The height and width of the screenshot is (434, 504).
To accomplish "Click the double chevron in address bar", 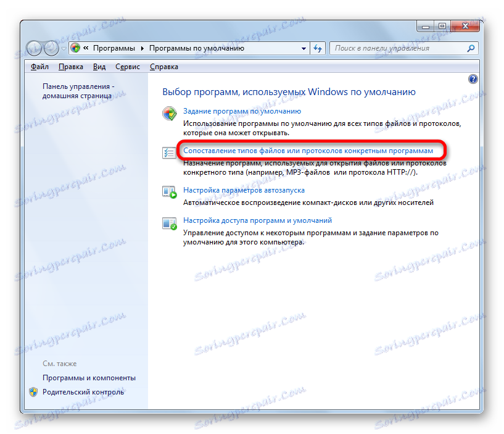I will tap(86, 48).
